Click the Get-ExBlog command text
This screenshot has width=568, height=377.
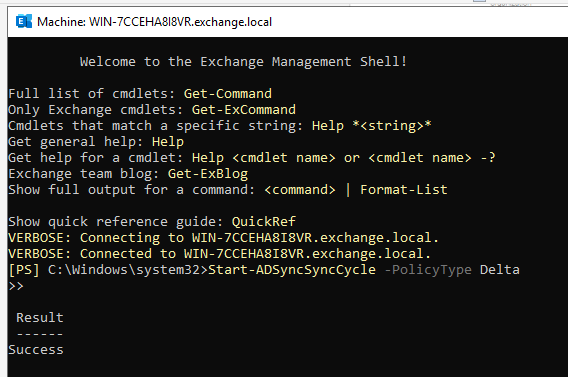pyautogui.click(x=208, y=174)
